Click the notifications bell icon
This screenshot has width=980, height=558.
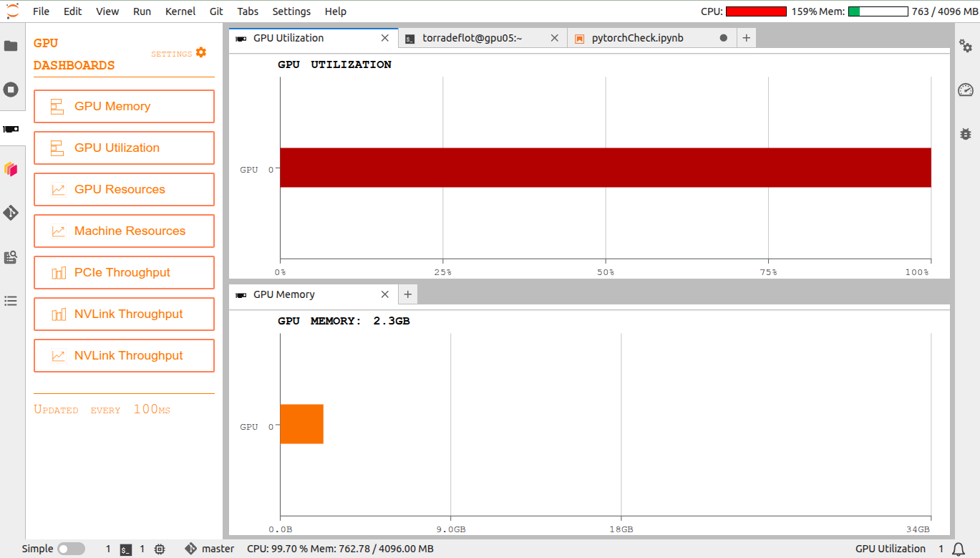pyautogui.click(x=959, y=549)
